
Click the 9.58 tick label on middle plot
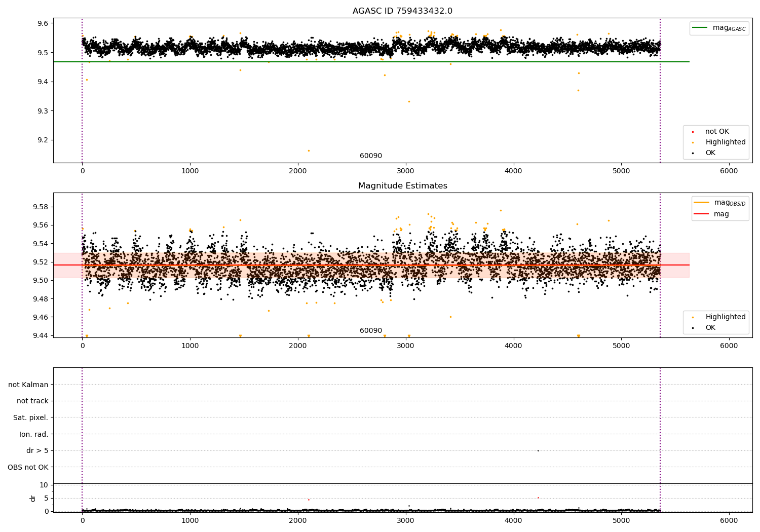click(40, 207)
